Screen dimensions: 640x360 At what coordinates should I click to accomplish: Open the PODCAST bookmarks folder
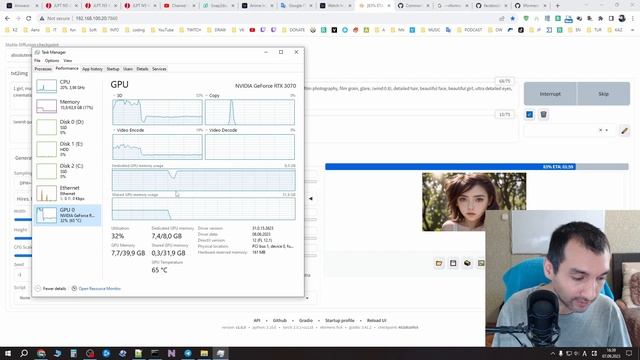coord(469,30)
